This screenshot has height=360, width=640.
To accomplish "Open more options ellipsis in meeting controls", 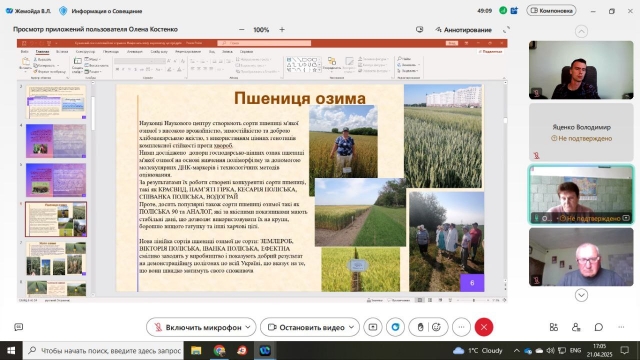I will point(461,327).
